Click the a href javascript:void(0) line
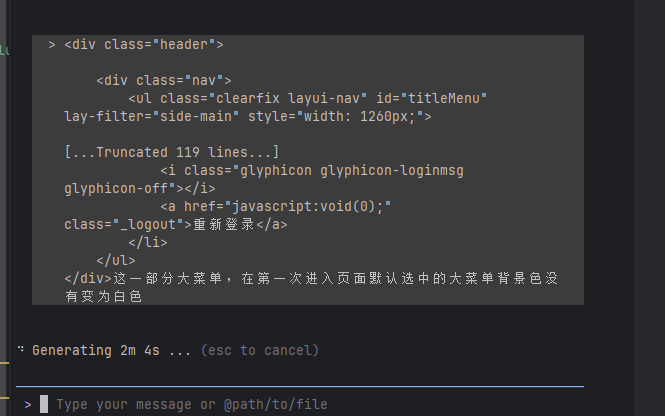This screenshot has height=416, width=665. tap(275, 206)
